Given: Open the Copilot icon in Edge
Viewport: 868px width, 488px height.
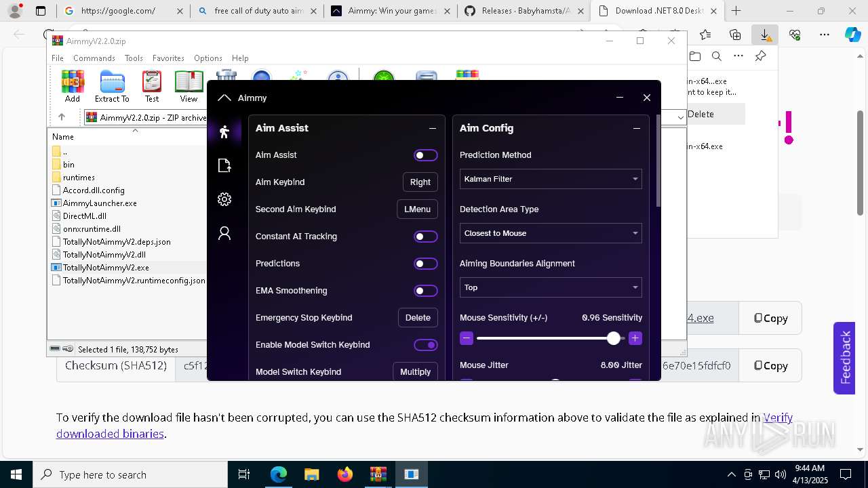Looking at the screenshot, I should click(x=852, y=35).
